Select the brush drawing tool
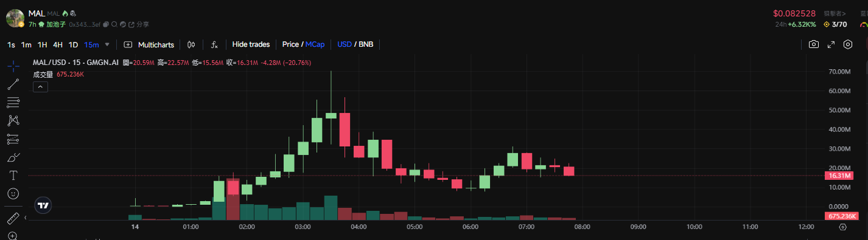The height and width of the screenshot is (240, 868). click(x=13, y=157)
